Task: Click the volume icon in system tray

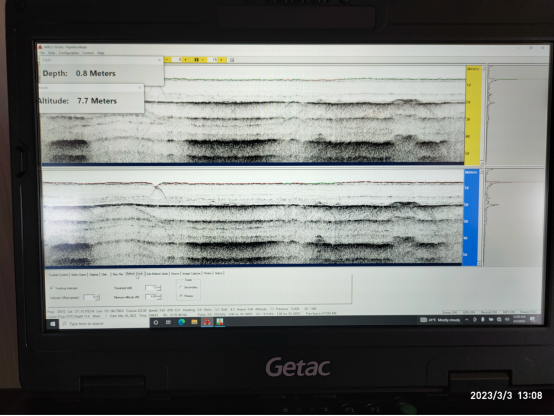Action: 507,320
